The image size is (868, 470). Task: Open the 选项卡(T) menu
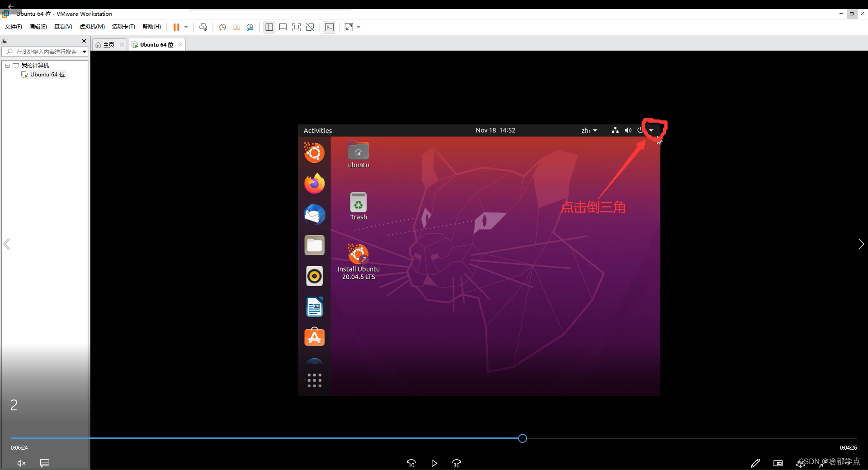coord(123,27)
